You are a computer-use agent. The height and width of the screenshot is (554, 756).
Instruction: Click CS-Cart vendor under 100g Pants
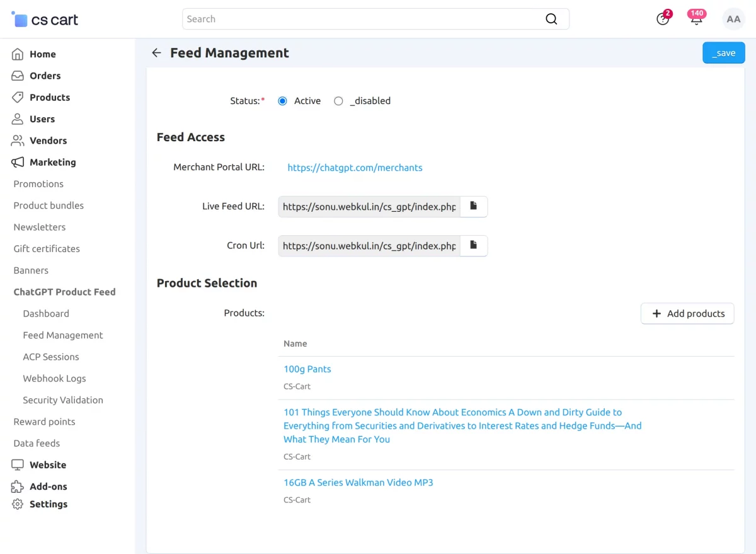coord(297,386)
